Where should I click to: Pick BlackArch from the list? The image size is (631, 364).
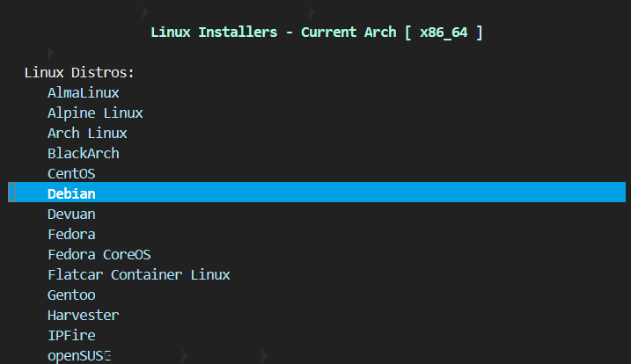tap(84, 153)
